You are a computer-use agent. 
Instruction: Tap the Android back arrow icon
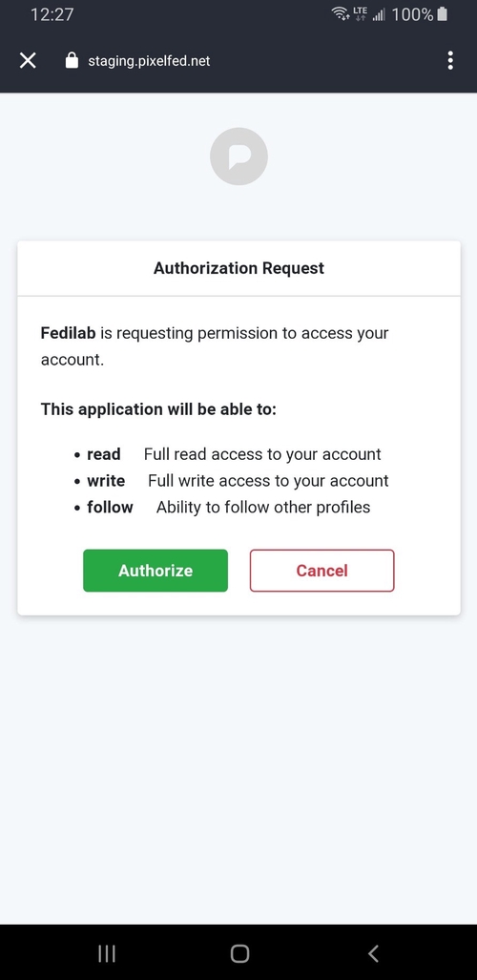pos(373,953)
